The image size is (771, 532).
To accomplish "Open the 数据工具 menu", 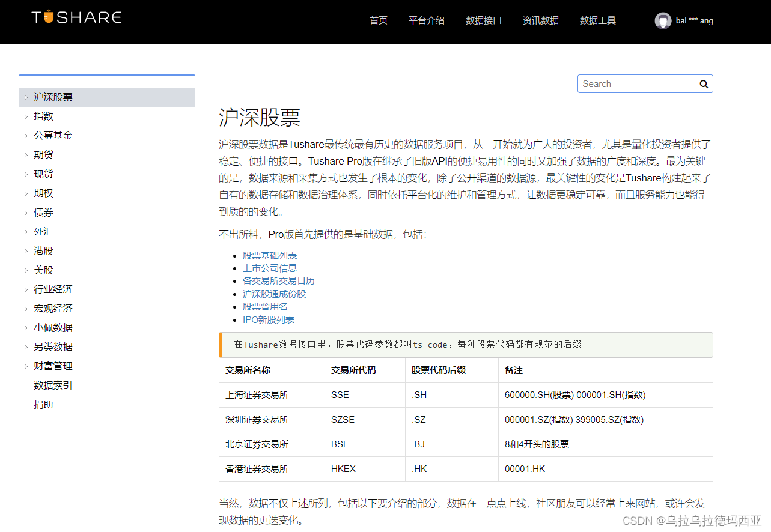I will pos(597,20).
